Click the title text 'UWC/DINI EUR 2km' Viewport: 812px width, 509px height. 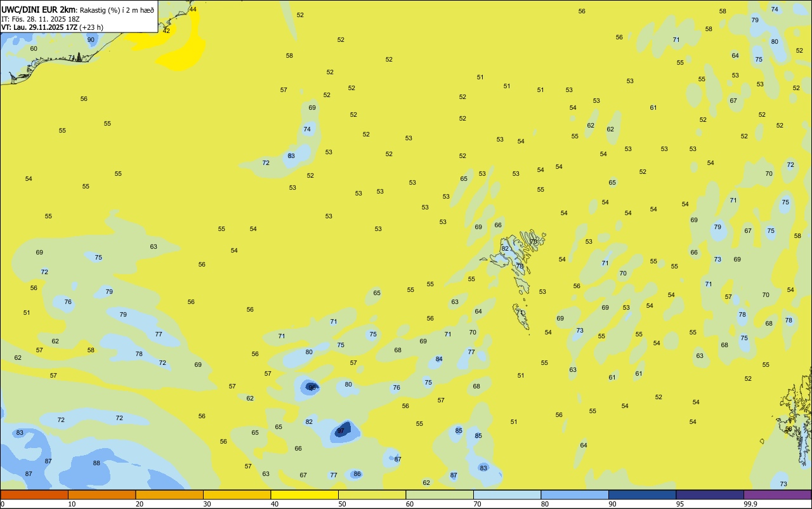tap(38, 10)
